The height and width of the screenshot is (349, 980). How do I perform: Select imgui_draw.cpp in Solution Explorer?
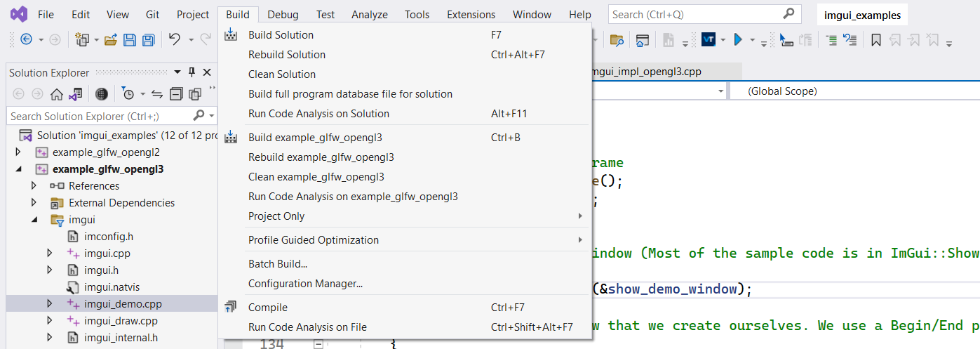point(121,321)
